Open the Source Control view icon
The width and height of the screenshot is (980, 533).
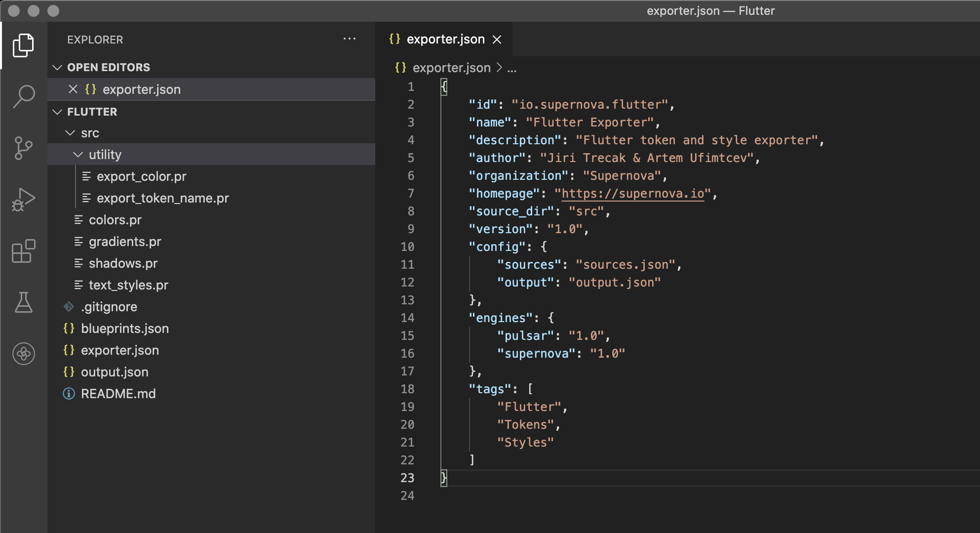(23, 148)
